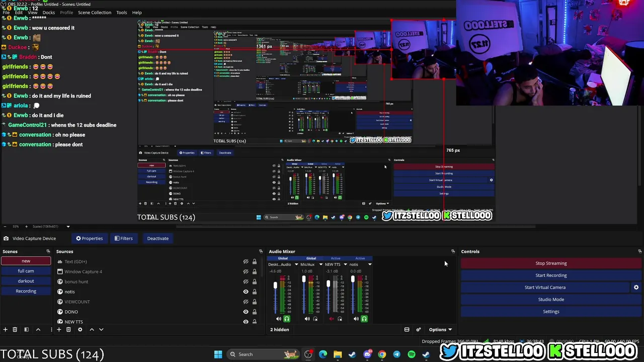The height and width of the screenshot is (362, 644).
Task: Open the Desktop Audio channel dropdown
Action: [296, 264]
